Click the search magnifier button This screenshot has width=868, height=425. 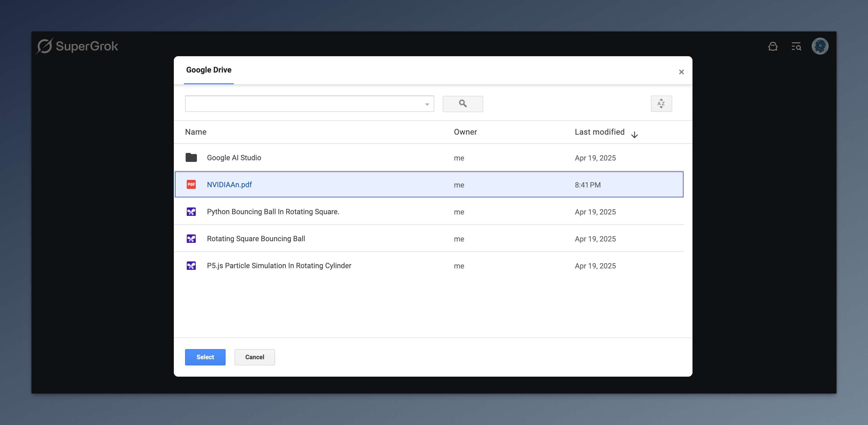[462, 104]
